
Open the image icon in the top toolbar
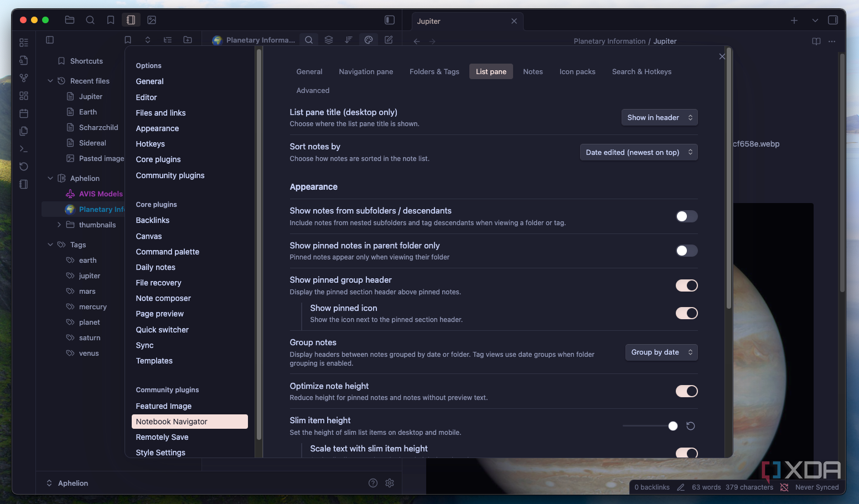click(152, 20)
